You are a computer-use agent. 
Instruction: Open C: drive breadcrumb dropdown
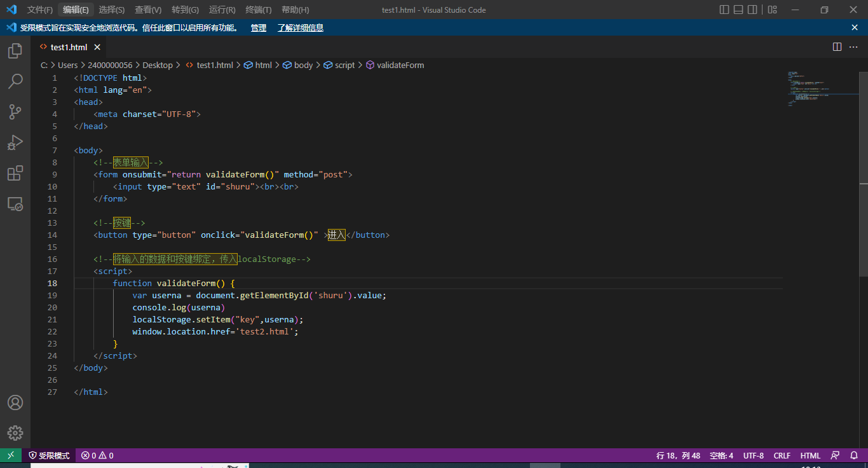(x=44, y=65)
